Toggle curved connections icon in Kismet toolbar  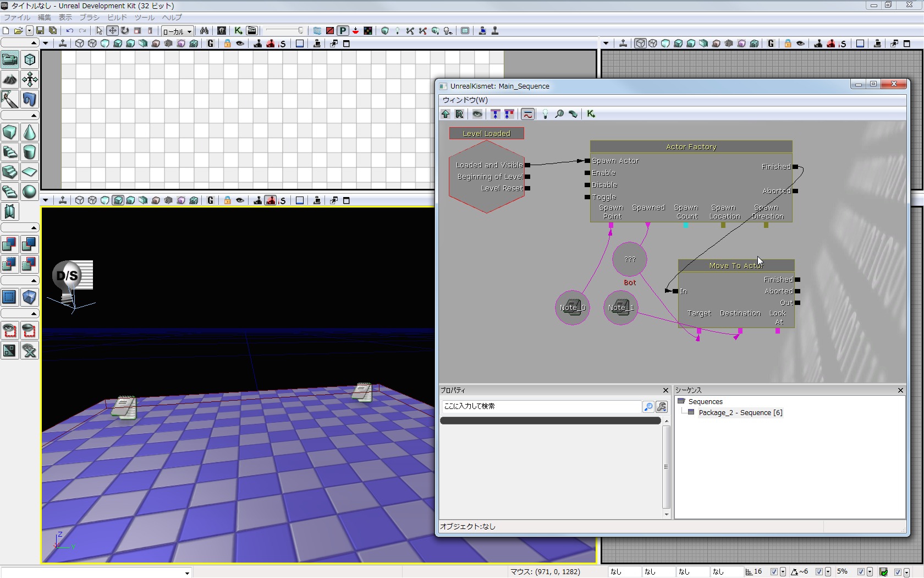pyautogui.click(x=527, y=114)
